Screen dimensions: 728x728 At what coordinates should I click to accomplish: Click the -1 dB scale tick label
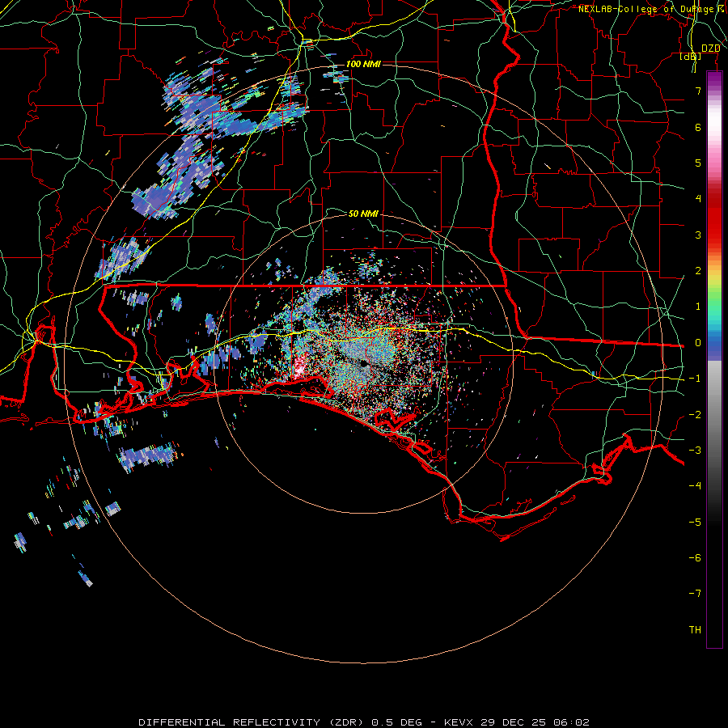695,379
